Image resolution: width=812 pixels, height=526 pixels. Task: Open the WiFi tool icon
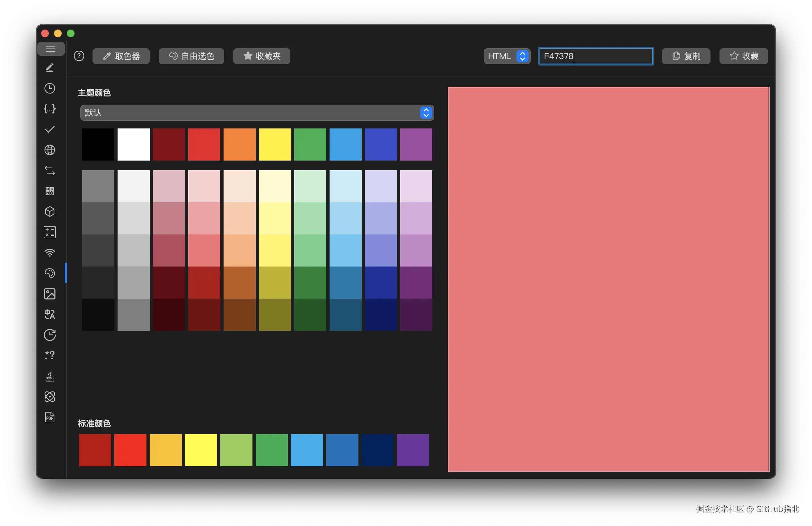(x=50, y=253)
